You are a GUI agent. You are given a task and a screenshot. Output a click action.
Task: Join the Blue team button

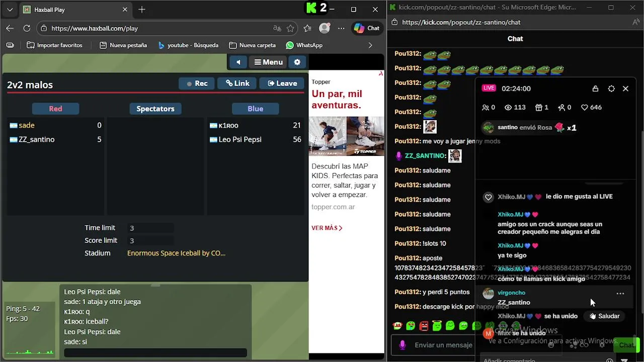255,109
